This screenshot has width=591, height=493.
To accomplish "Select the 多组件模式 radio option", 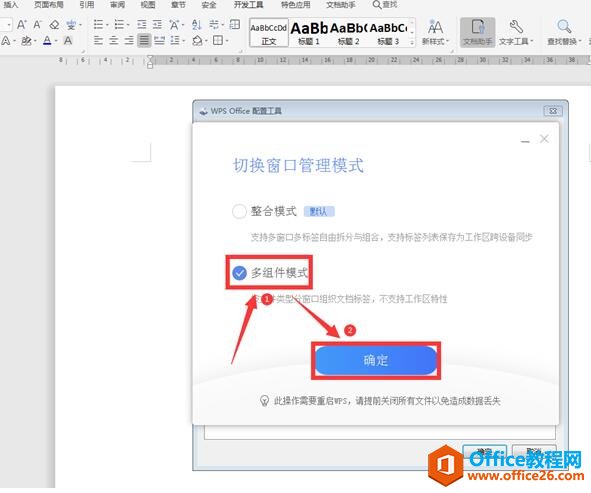I will pyautogui.click(x=239, y=273).
